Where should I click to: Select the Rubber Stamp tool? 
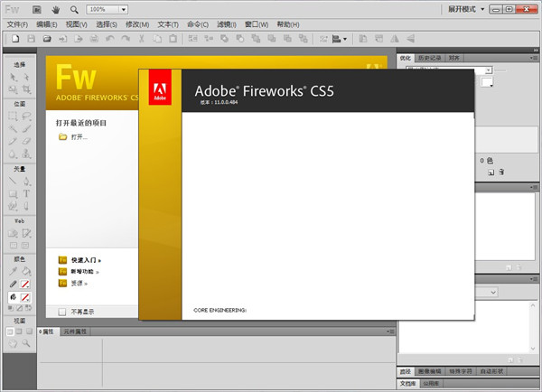[26, 154]
